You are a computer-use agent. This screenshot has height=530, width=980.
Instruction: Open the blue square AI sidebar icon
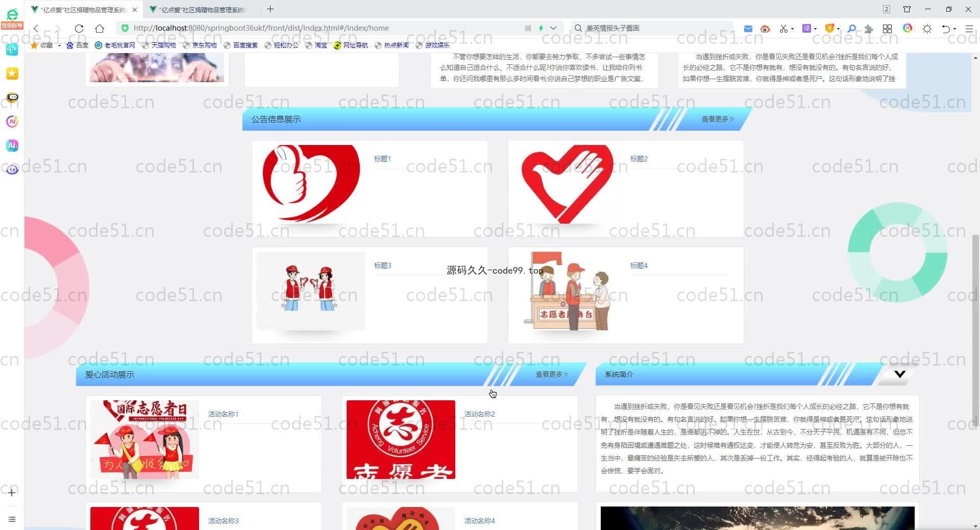[12, 146]
